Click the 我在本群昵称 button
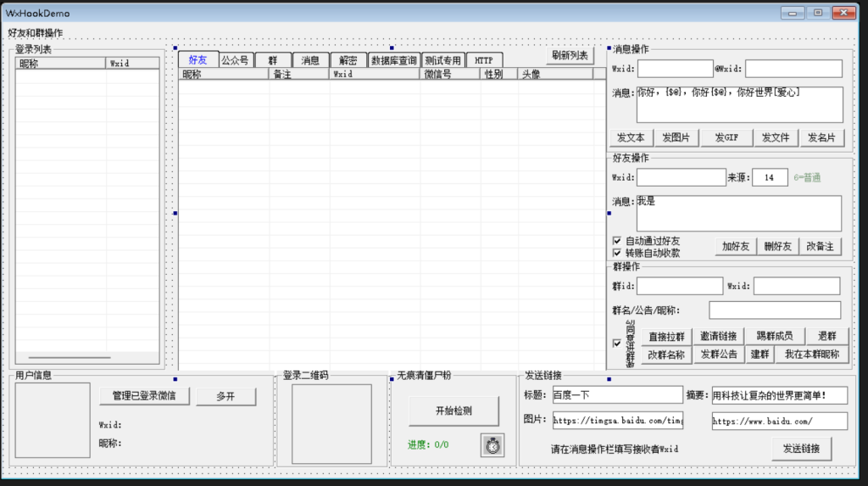The height and width of the screenshot is (486, 868). (x=812, y=354)
